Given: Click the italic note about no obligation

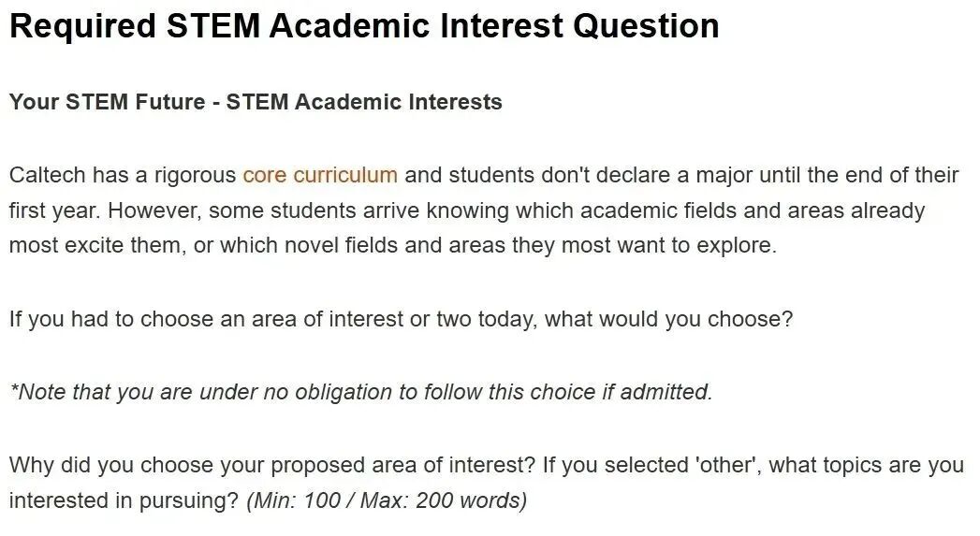Looking at the screenshot, I should pos(360,392).
